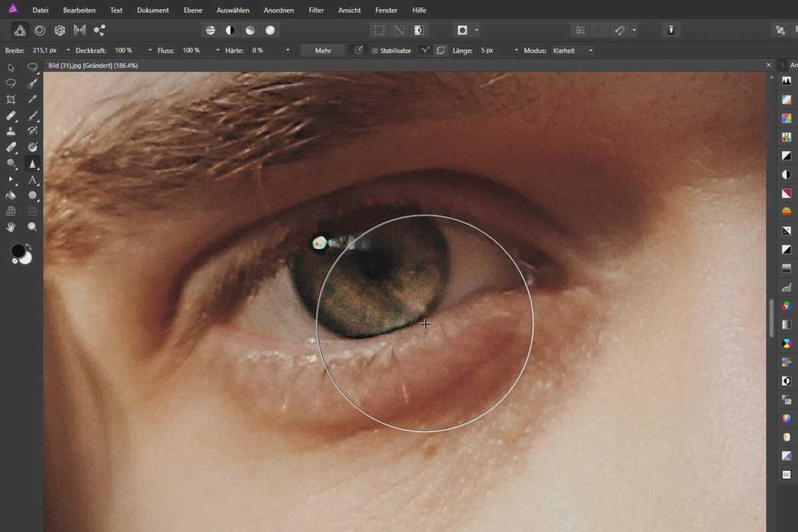This screenshot has height=532, width=798.
Task: Select the Ellipse shape tool
Action: point(32,196)
